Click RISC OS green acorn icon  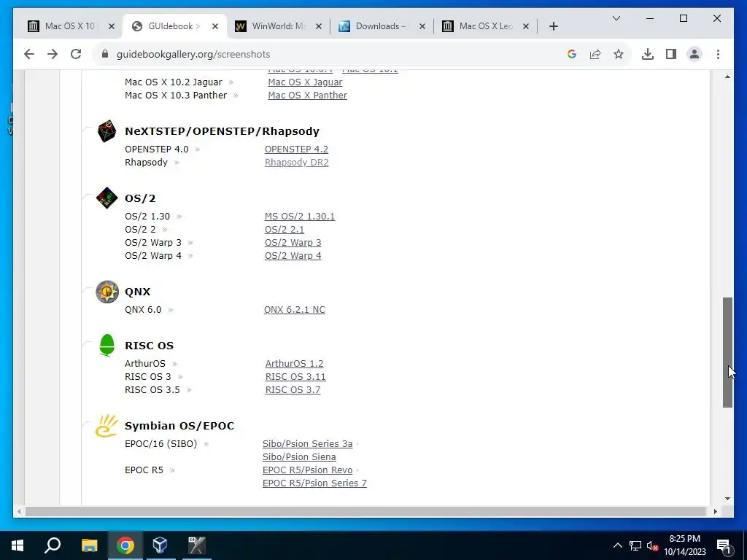coord(107,345)
